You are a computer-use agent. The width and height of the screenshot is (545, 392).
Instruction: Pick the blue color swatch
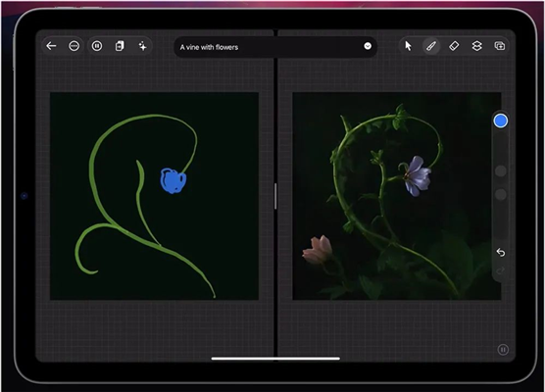[501, 121]
